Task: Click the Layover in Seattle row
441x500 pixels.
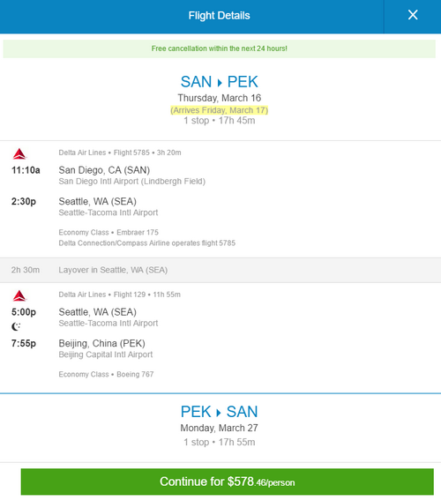Action: pyautogui.click(x=220, y=270)
